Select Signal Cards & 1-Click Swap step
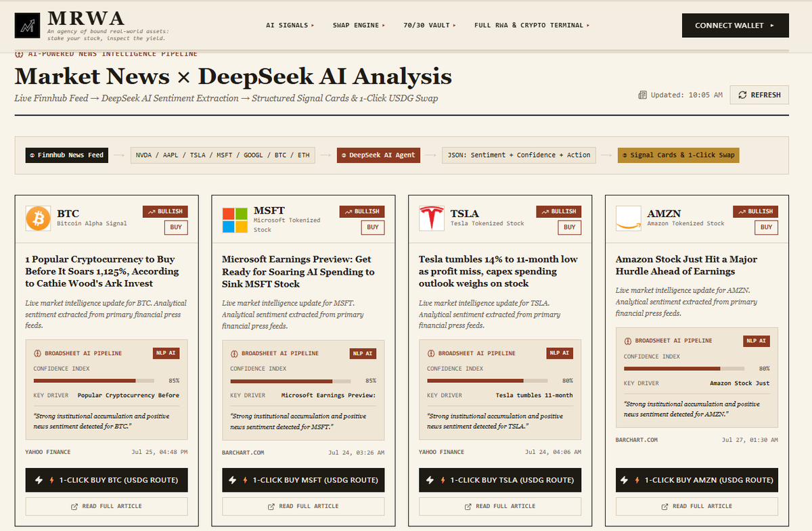This screenshot has height=531, width=812. [679, 155]
